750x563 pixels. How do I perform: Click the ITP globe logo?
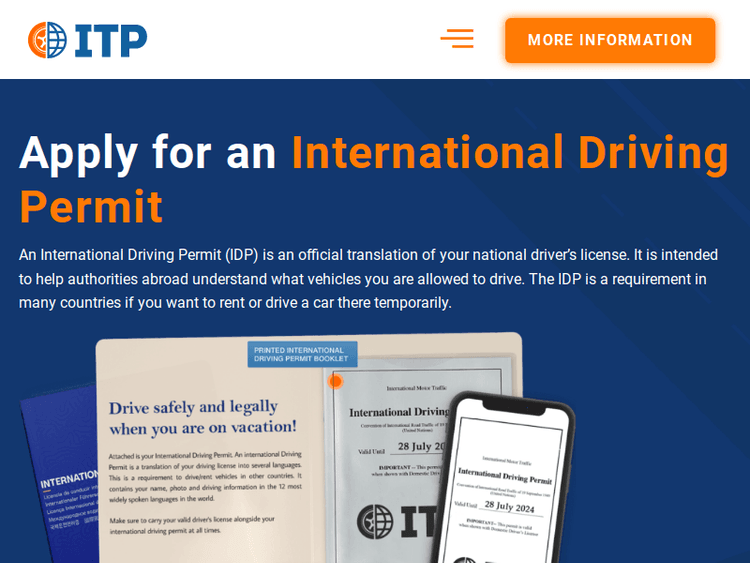(x=88, y=40)
